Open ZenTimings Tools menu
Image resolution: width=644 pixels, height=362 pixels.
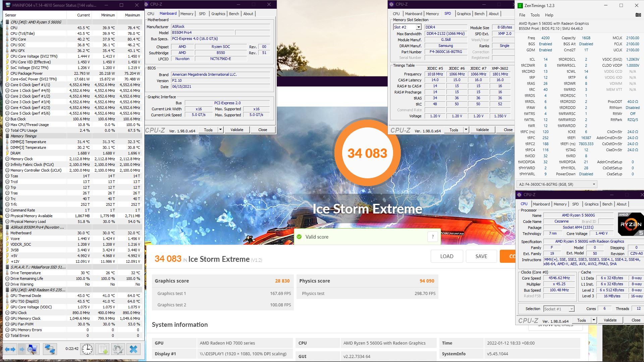(x=535, y=15)
